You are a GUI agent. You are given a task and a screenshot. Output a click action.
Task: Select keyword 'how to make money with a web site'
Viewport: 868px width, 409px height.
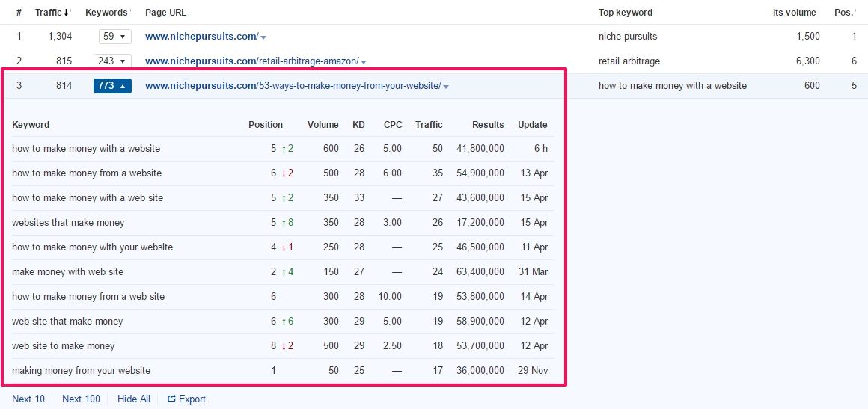[x=88, y=197]
